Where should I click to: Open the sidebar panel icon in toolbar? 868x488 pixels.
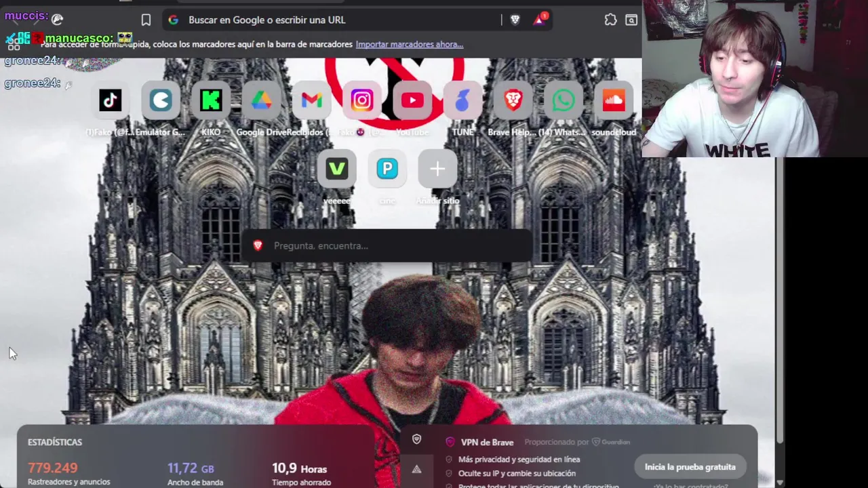(x=631, y=20)
